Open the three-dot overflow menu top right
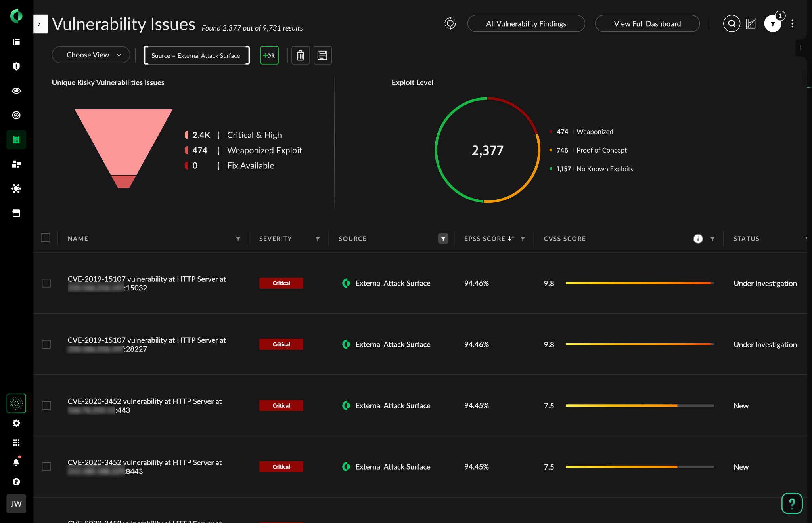The width and height of the screenshot is (812, 523). tap(793, 23)
